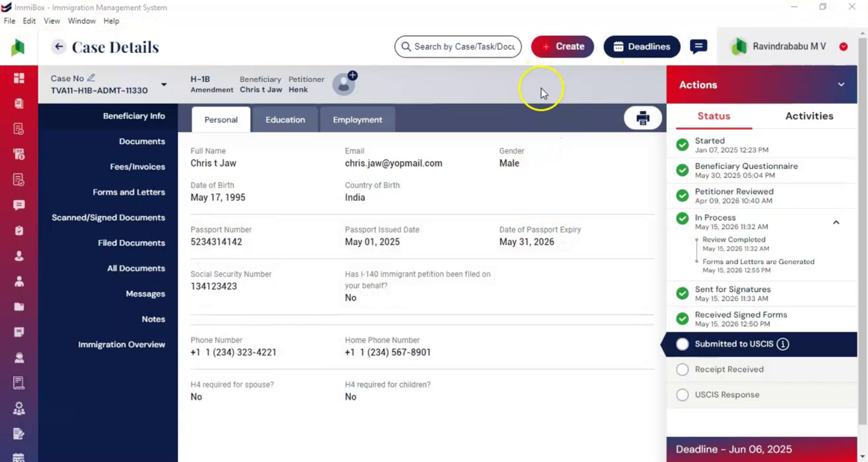
Task: Click the red status dot beside Ravindrababu
Action: point(844,47)
